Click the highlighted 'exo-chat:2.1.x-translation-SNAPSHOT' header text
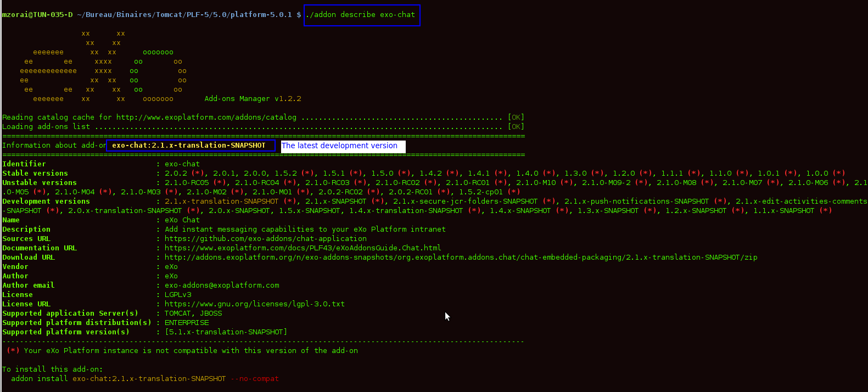 [x=189, y=145]
